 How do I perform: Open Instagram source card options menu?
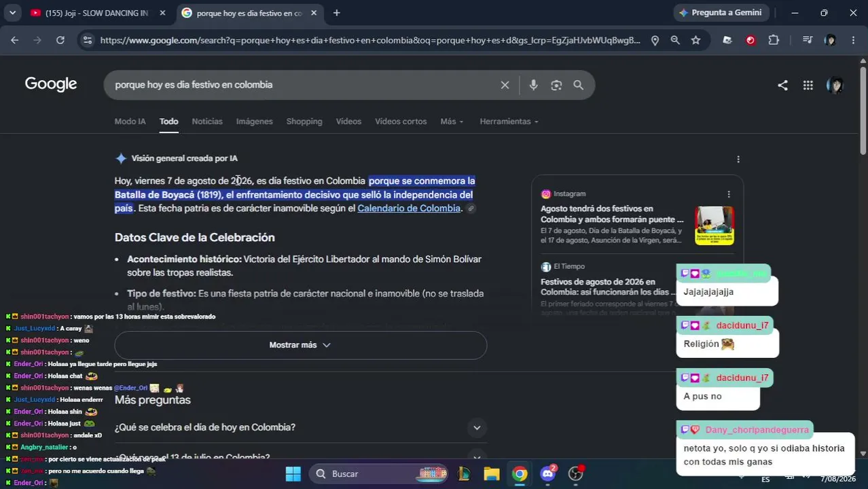(x=729, y=194)
